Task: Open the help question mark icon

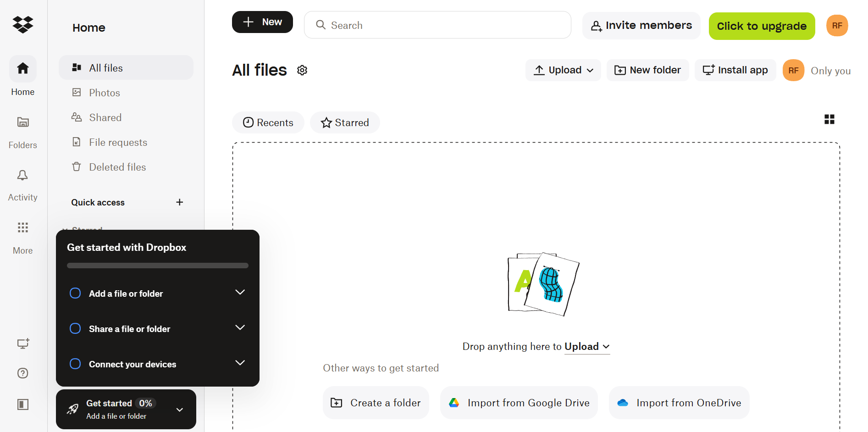Action: click(23, 373)
